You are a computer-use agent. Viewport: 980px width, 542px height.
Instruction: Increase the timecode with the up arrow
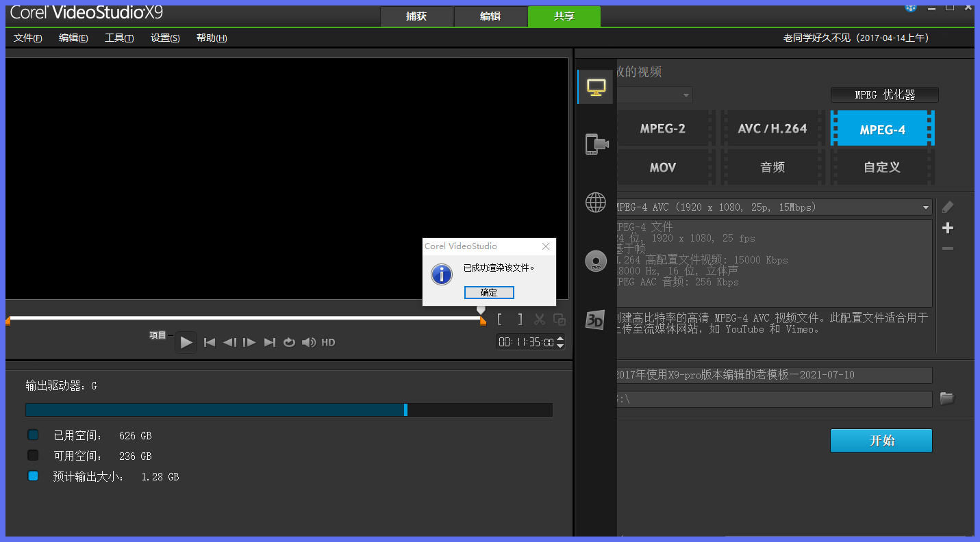[560, 338]
